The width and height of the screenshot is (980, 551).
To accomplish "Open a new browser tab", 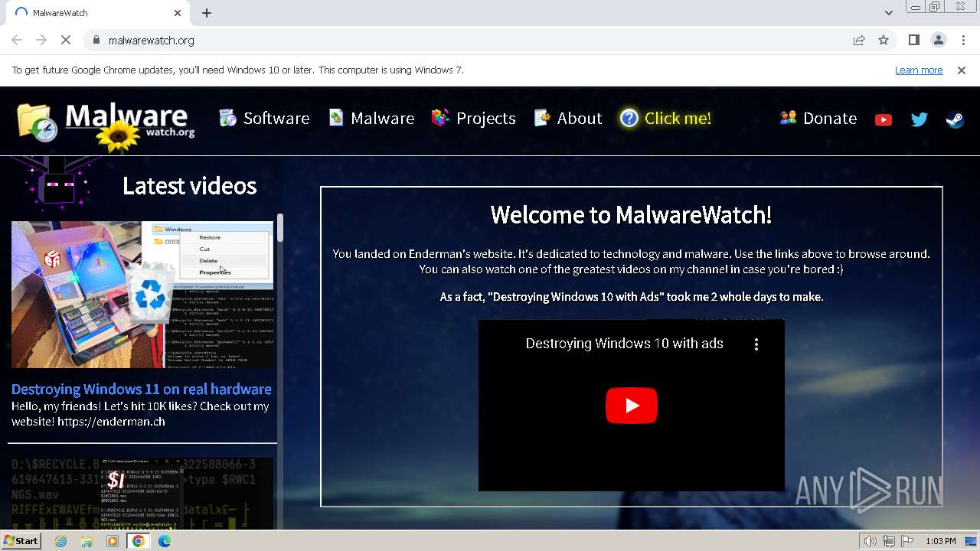I will click(207, 13).
